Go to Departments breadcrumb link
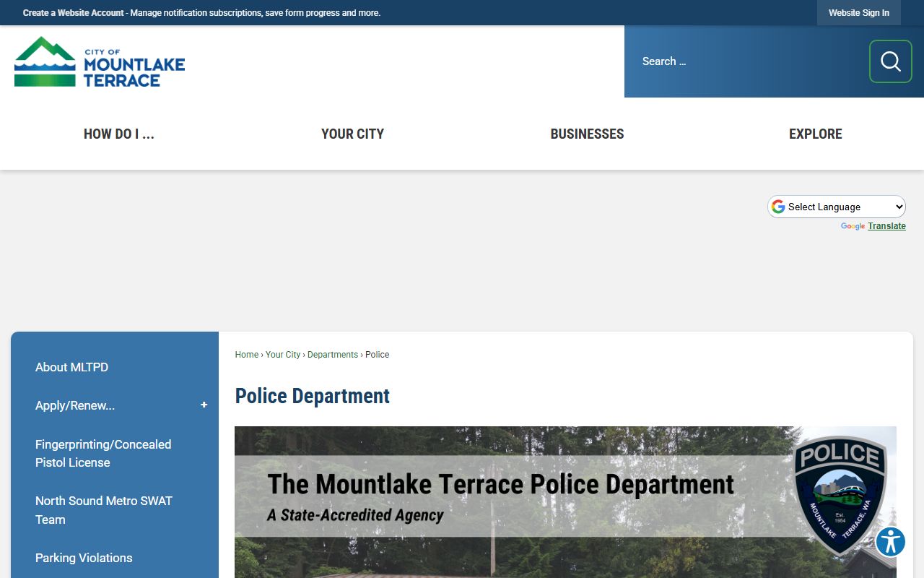The width and height of the screenshot is (924, 578). [x=333, y=355]
